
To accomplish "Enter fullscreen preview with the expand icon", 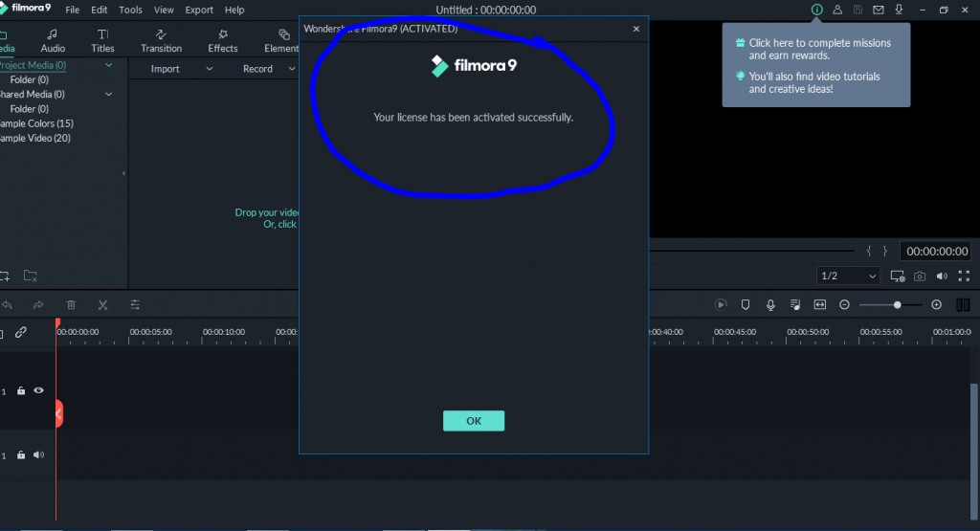I will [964, 277].
